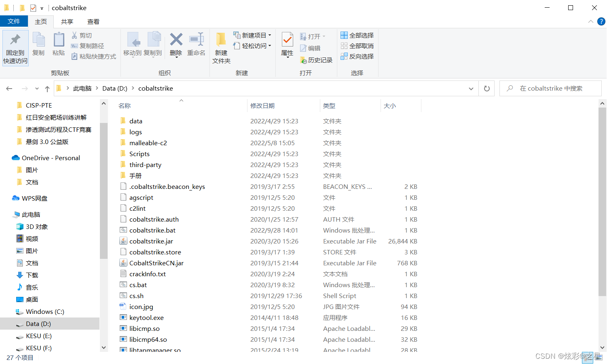Click the cobaltstrike.jar file icon
607x364 pixels.
tap(123, 241)
